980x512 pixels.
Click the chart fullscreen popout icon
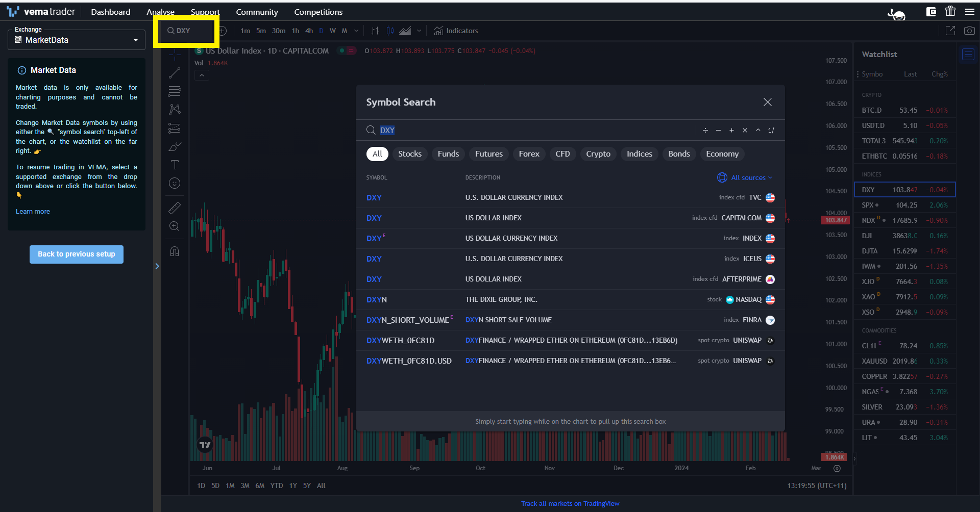[950, 31]
